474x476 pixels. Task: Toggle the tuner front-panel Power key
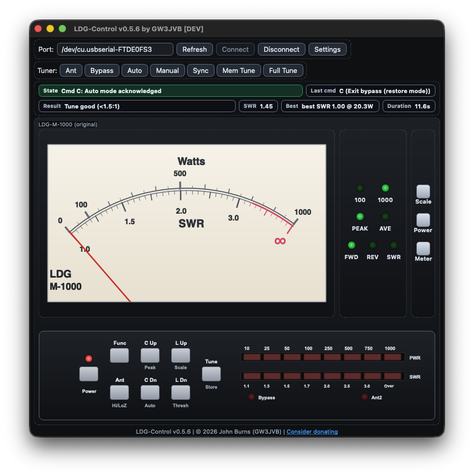pyautogui.click(x=89, y=374)
